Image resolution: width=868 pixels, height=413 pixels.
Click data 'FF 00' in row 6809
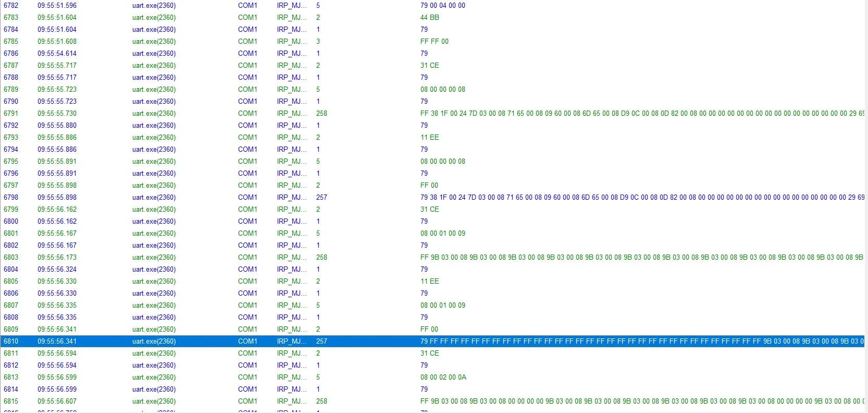[429, 330]
